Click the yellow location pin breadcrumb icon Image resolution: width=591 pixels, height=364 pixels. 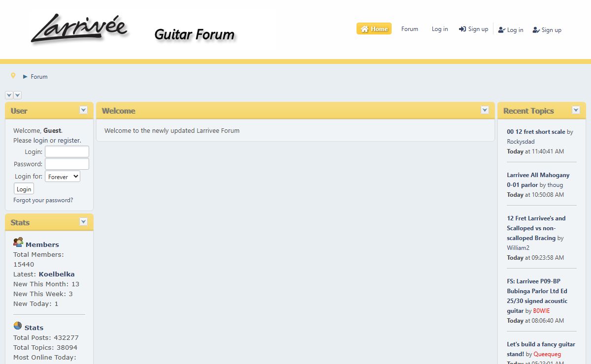tap(13, 76)
